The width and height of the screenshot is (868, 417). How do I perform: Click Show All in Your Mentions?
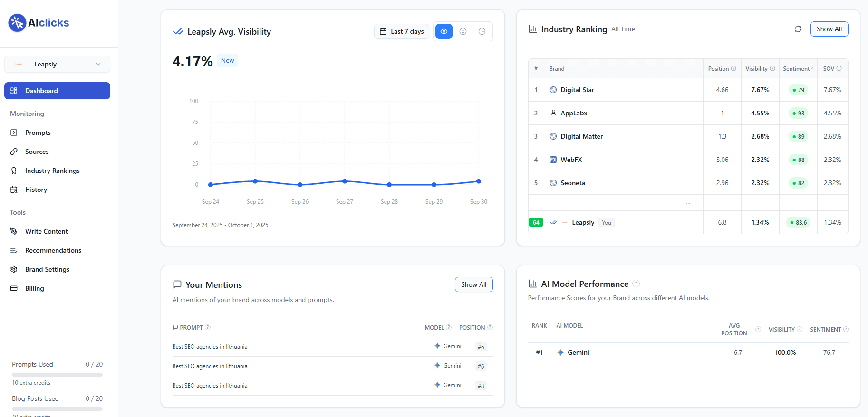(473, 284)
